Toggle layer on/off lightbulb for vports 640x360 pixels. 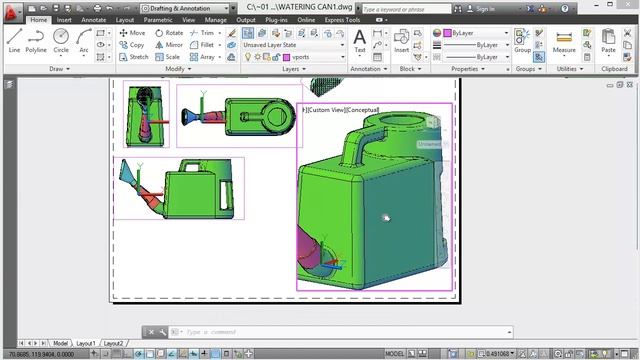coord(248,57)
